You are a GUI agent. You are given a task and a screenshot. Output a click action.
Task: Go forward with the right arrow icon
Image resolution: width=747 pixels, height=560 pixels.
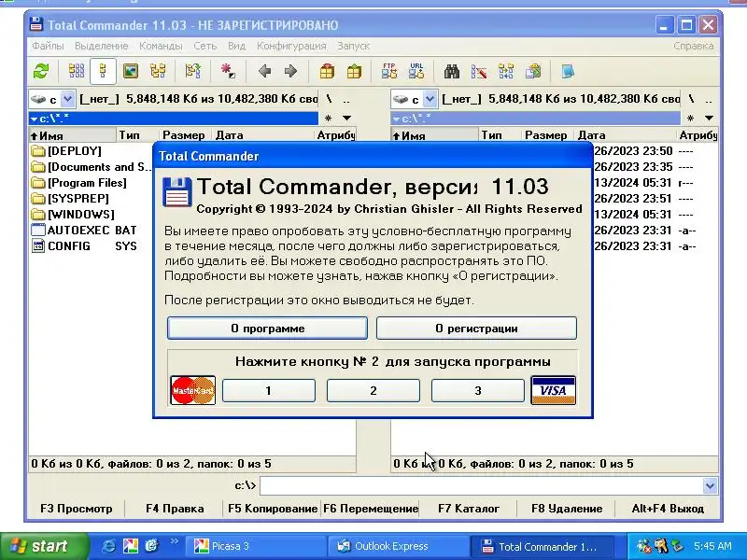(290, 72)
